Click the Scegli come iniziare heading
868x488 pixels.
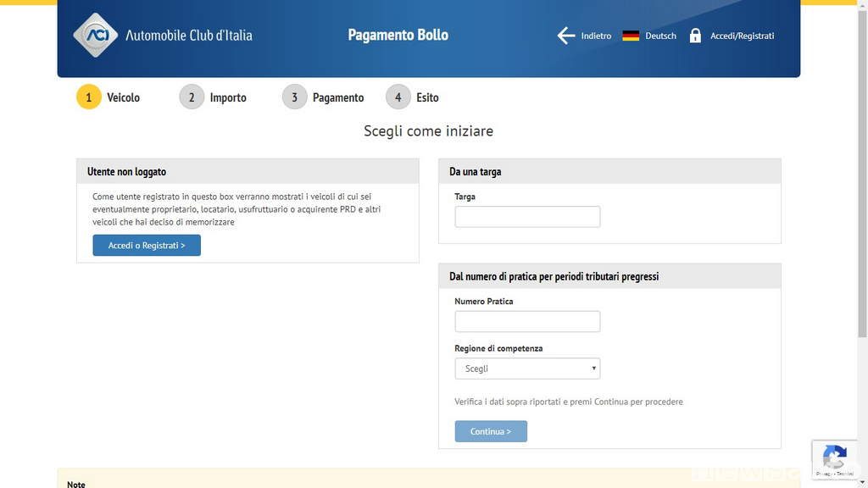tap(428, 131)
